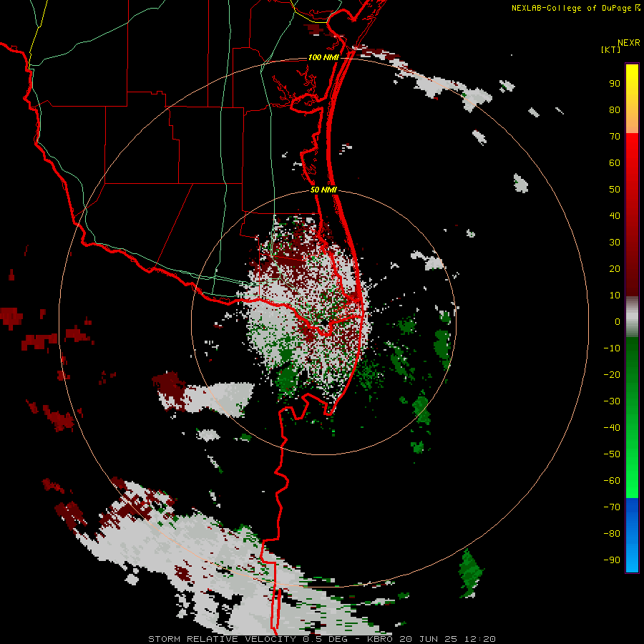Click the -60 value on the velocity scale
This screenshot has width=644, height=644.
612,481
